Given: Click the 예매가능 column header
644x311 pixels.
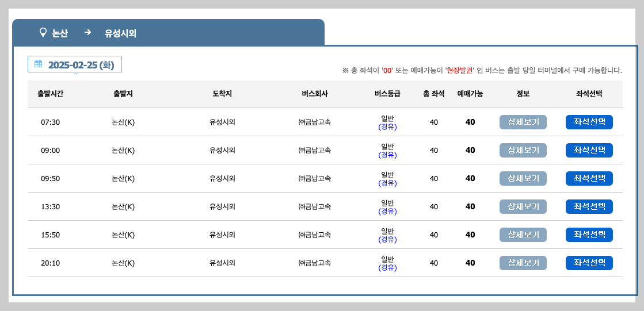Looking at the screenshot, I should (470, 94).
